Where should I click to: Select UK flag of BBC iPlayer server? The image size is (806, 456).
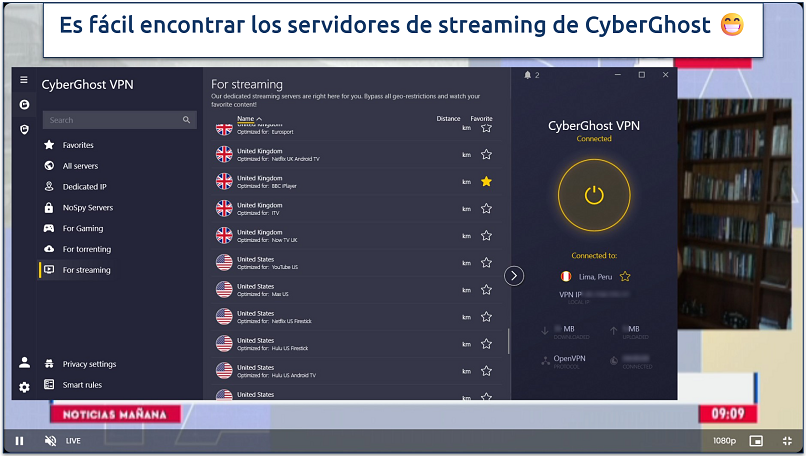pyautogui.click(x=224, y=181)
